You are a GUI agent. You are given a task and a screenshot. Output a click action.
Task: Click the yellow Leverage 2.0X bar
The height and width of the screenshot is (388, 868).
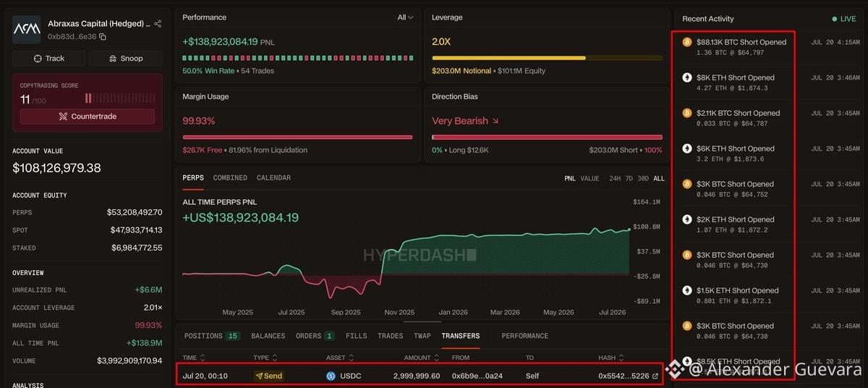(x=546, y=58)
